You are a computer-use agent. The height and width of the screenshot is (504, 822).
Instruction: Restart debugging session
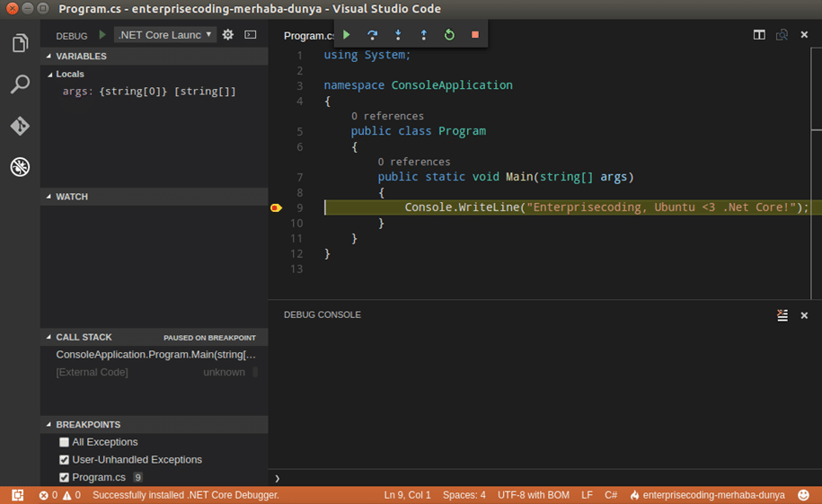click(449, 35)
